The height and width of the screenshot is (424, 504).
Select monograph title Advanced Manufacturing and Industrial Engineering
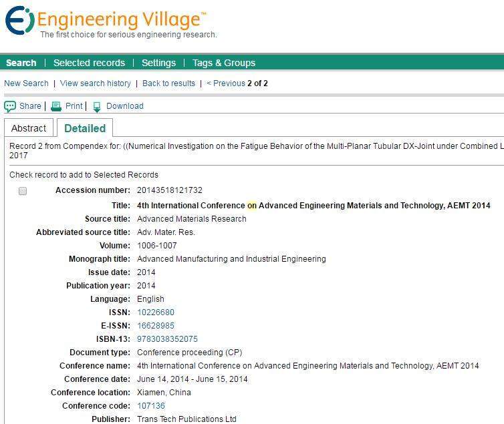pos(231,259)
